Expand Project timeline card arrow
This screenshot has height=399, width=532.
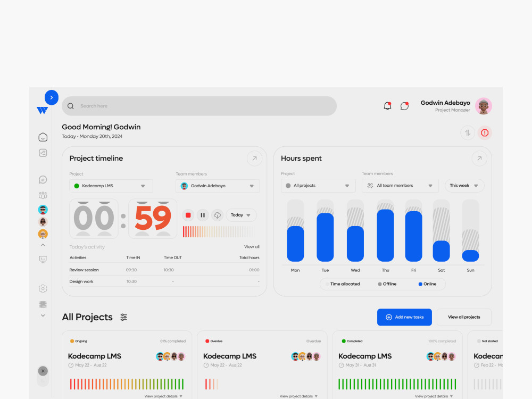[x=254, y=159]
